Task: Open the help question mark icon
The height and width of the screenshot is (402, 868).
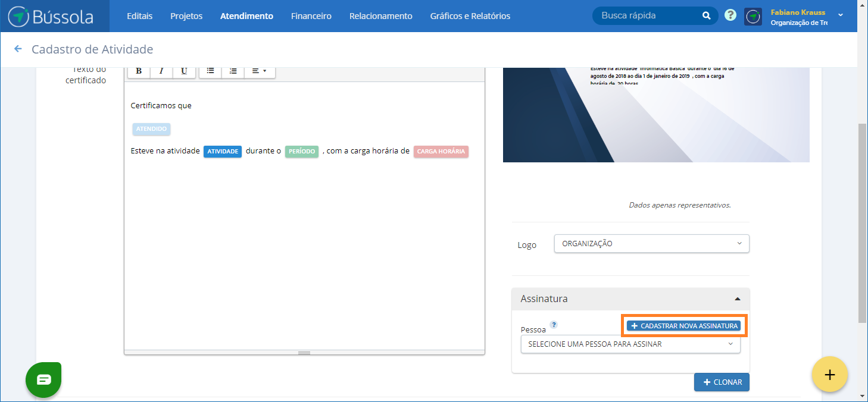Action: [x=730, y=15]
